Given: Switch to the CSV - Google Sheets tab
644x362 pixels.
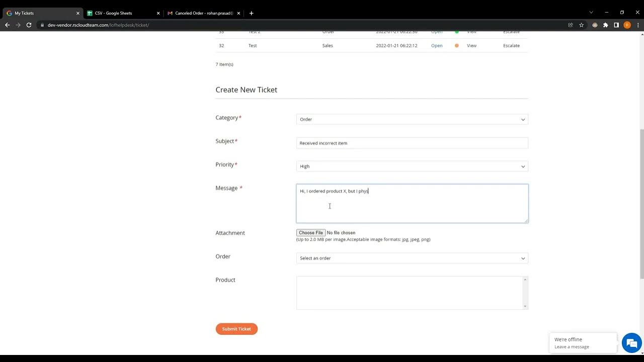Looking at the screenshot, I should [123, 13].
